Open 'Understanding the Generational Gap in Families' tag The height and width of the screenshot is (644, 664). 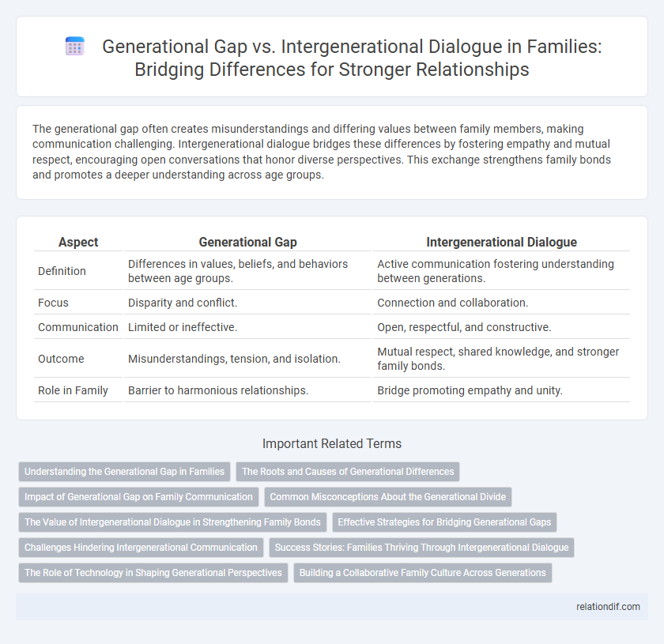tap(124, 472)
